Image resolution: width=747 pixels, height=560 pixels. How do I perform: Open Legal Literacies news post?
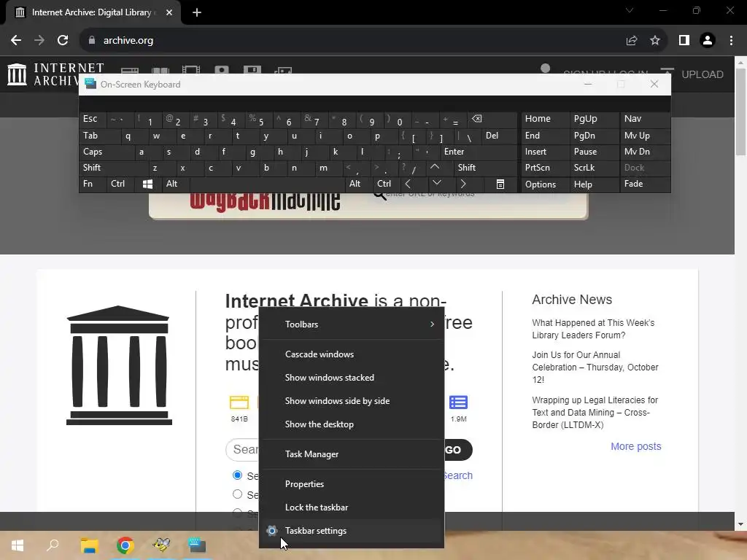(595, 413)
